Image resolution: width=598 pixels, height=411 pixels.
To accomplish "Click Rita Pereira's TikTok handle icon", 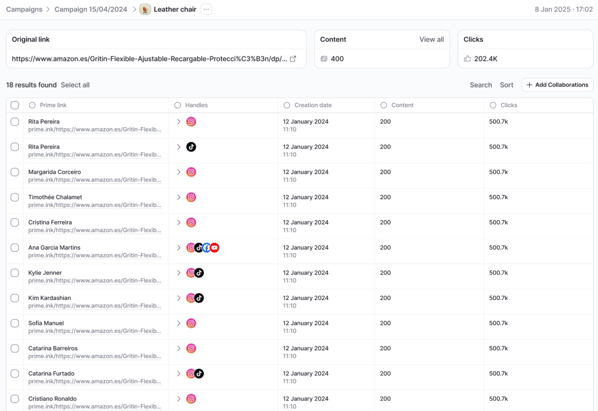I will coord(191,147).
